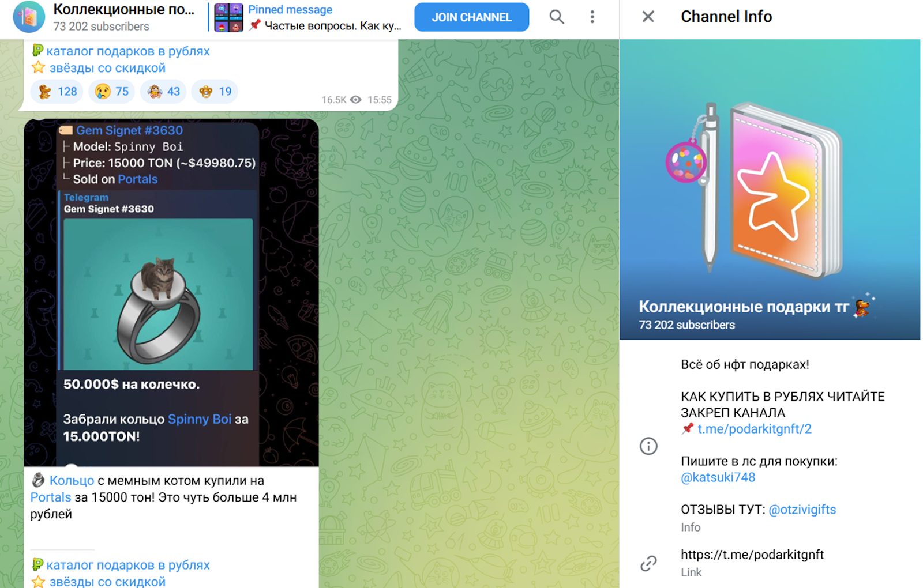Toggle the reaction with count 43
Image resolution: width=923 pixels, height=588 pixels.
coord(164,92)
